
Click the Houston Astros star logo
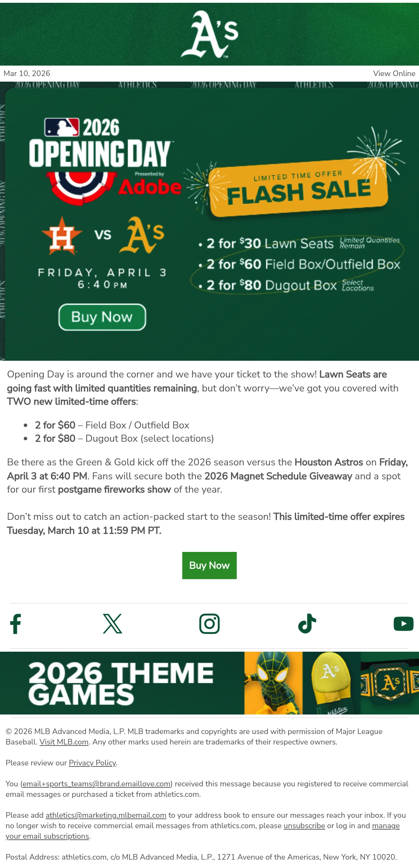tap(62, 236)
